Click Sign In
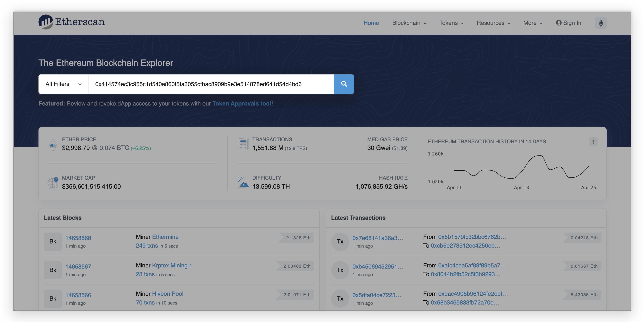 pyautogui.click(x=568, y=23)
